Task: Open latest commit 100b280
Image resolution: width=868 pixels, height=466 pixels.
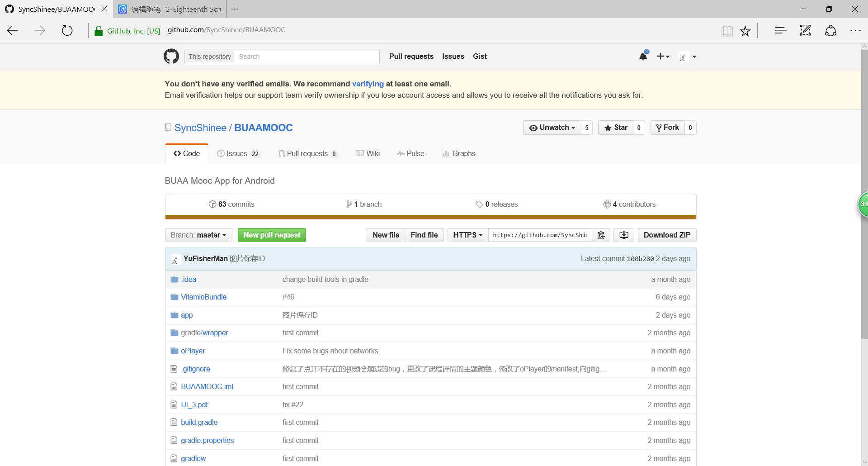Action: click(x=640, y=259)
